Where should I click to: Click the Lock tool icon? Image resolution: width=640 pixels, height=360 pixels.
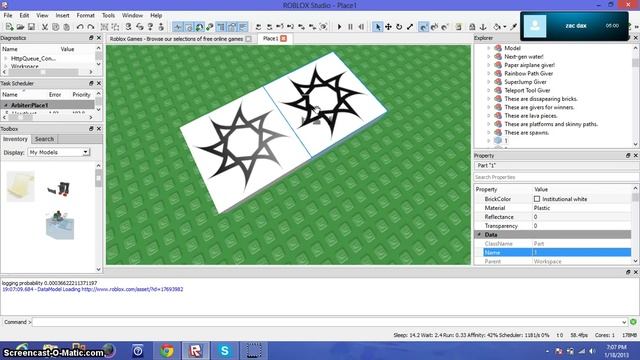(x=472, y=27)
